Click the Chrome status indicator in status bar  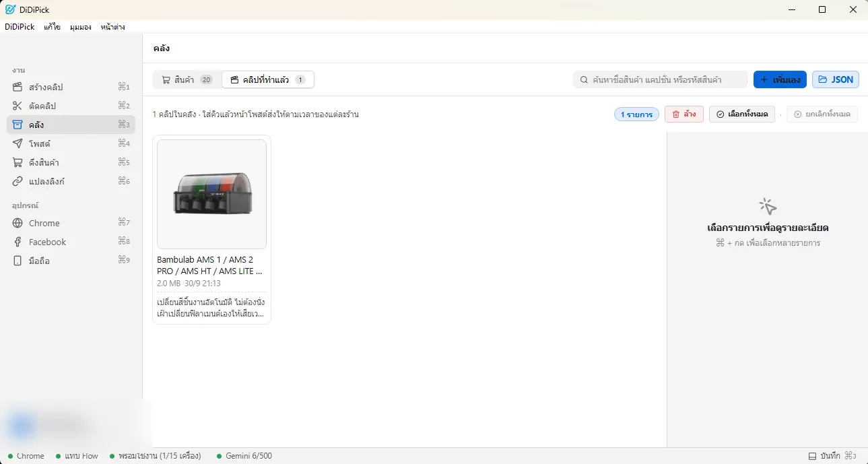(26, 456)
